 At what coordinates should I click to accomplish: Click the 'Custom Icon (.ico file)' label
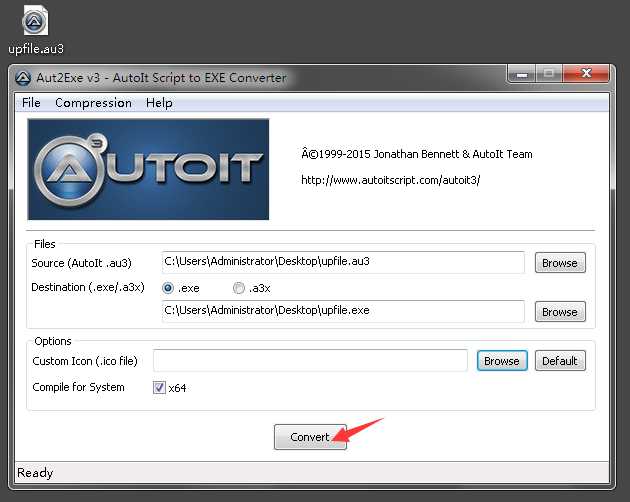click(x=85, y=361)
